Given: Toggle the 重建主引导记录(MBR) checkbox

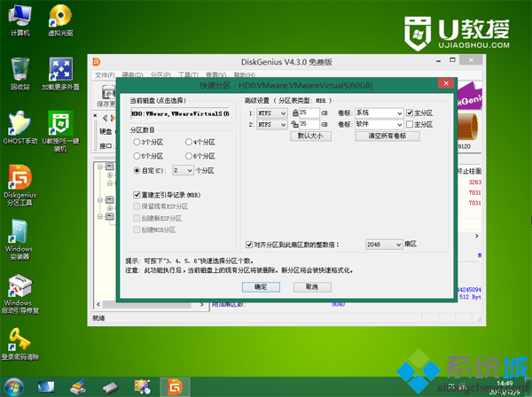Looking at the screenshot, I should point(137,194).
